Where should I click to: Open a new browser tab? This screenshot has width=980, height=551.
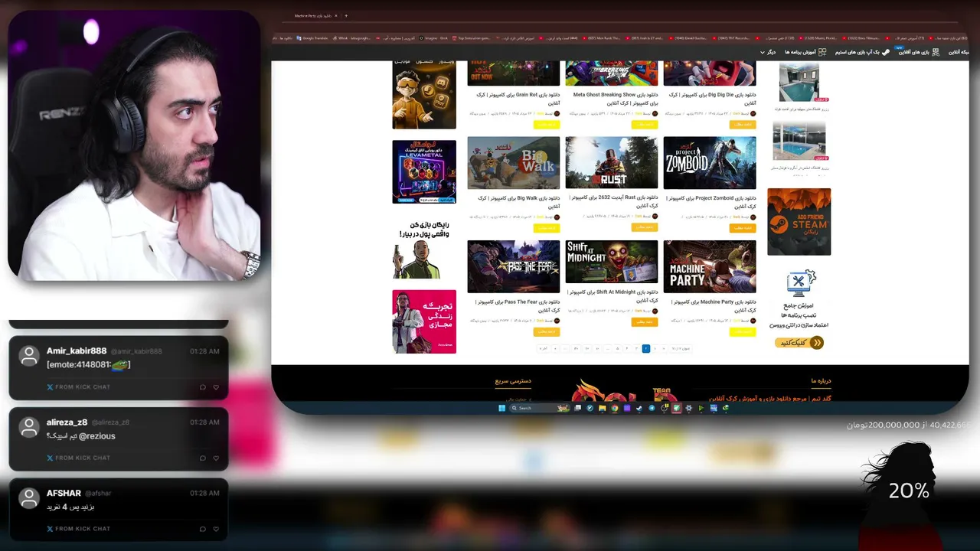tap(346, 15)
